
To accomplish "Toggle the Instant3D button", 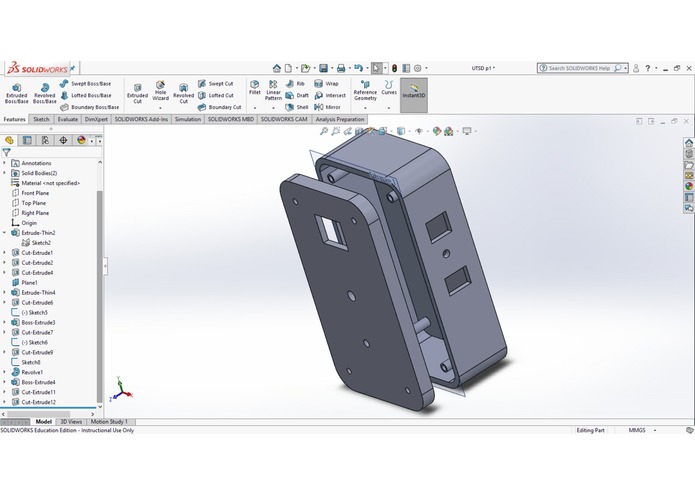I will pyautogui.click(x=414, y=95).
